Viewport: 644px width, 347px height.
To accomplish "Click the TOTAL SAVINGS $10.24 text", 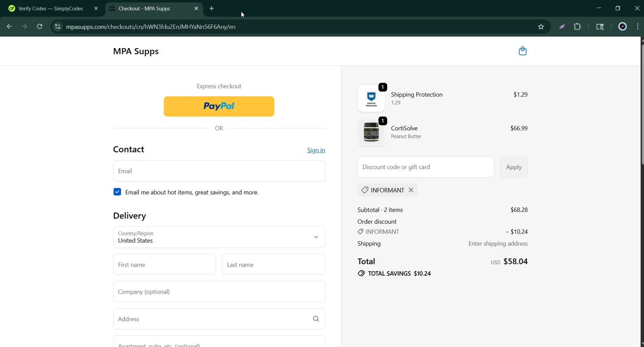I will click(x=399, y=274).
